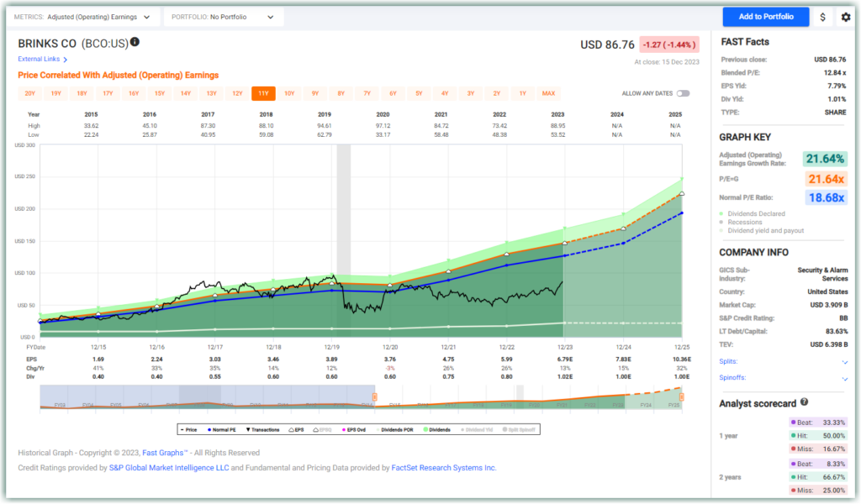
Task: Open the Portfolio dropdown
Action: tap(224, 17)
